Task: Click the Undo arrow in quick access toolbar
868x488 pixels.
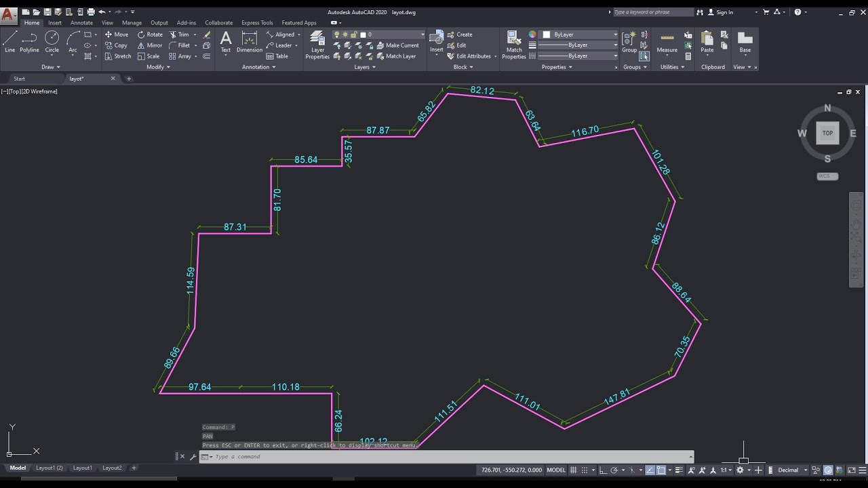Action: (102, 12)
